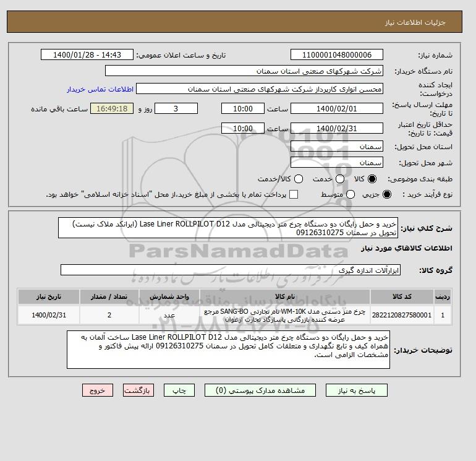Click the توضیحات خریدار text area
Image resolution: width=476 pixels, height=461 pixels.
(228, 350)
